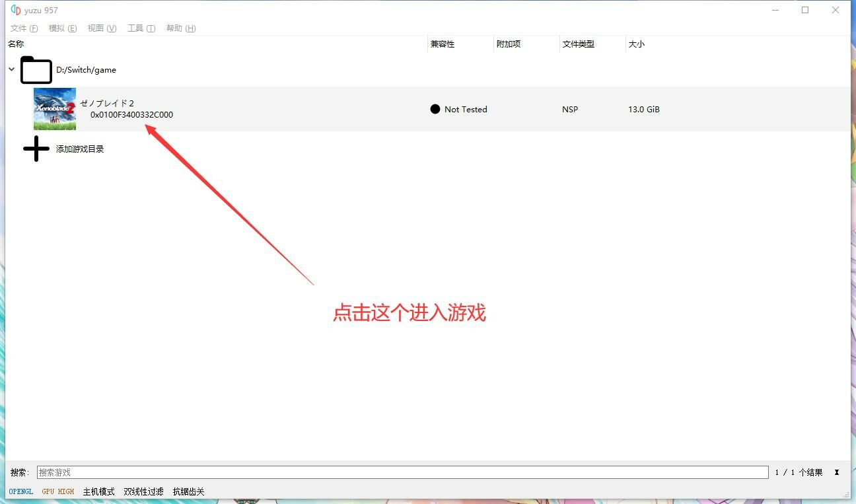
Task: Open the 模拟 (E) menu
Action: click(x=63, y=28)
